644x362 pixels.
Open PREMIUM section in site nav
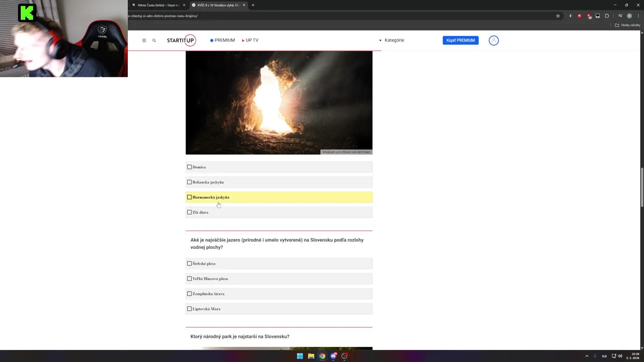tap(222, 40)
